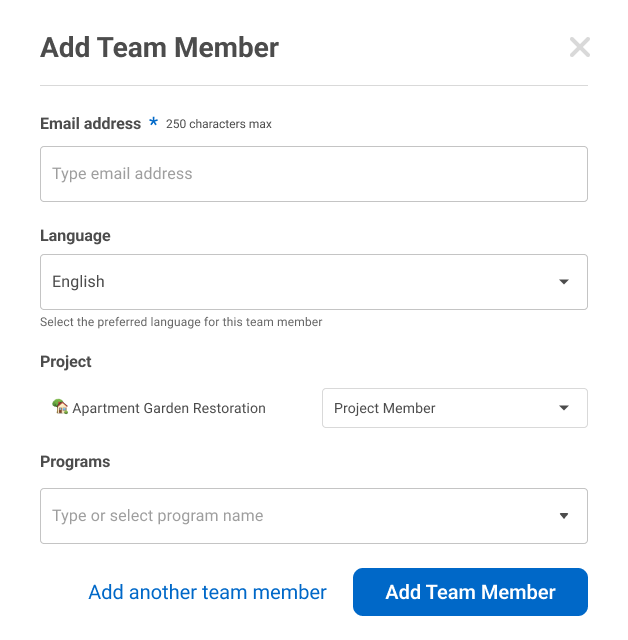Click the 250 characters max hint
628x640 pixels.
click(219, 124)
